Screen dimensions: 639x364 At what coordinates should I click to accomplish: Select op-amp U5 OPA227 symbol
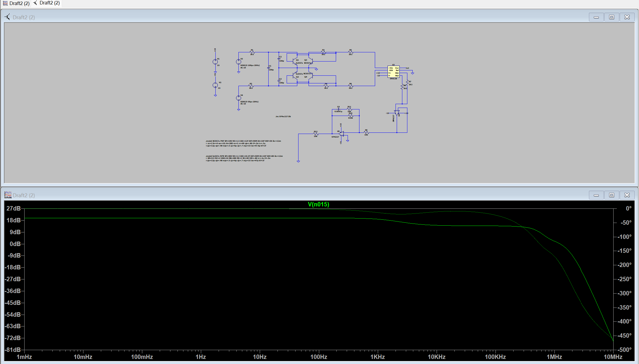(341, 134)
